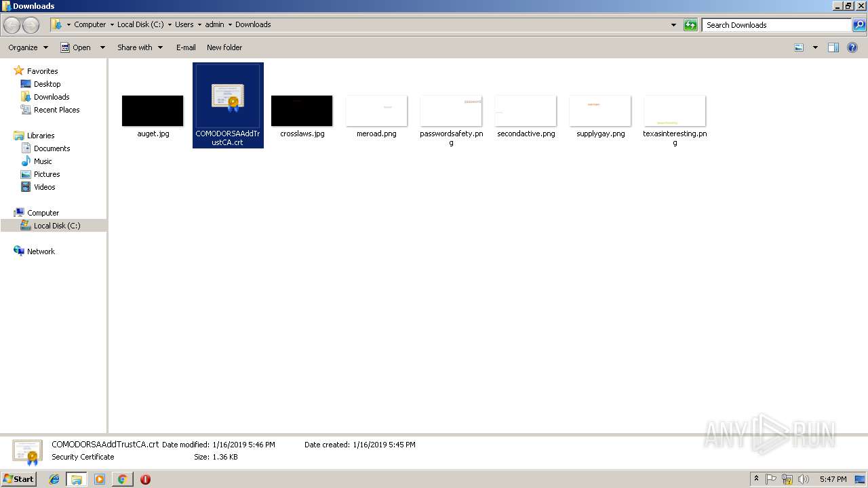Go forward with the Forward arrow button
This screenshot has width=868, height=488.
(x=31, y=25)
